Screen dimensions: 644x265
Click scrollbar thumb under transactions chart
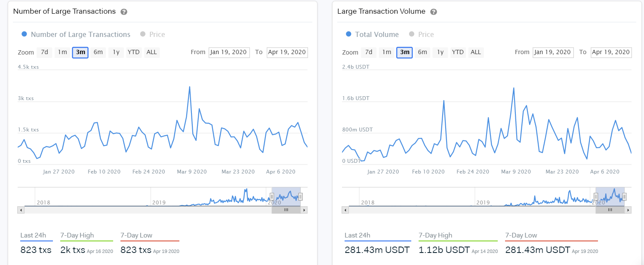pyautogui.click(x=286, y=210)
